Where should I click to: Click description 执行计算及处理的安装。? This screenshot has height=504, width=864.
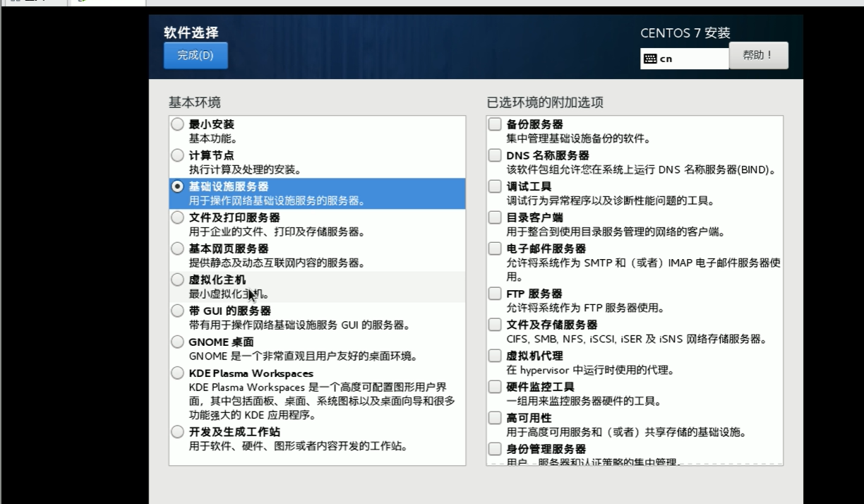click(245, 170)
